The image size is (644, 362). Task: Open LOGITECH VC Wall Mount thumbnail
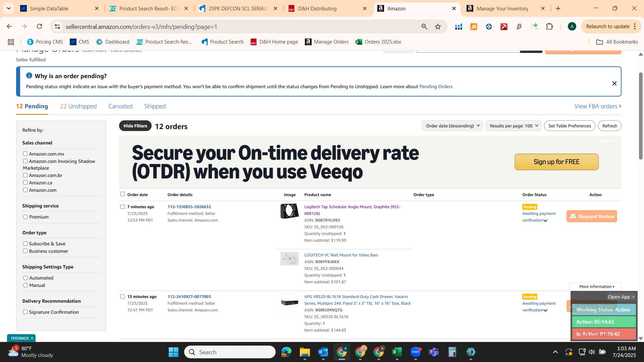coord(289,258)
